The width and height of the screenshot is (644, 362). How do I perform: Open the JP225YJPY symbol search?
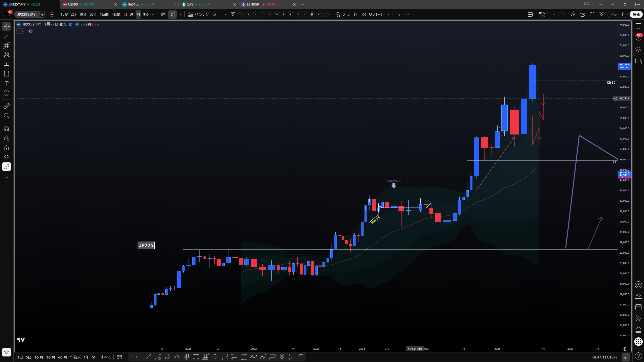click(x=26, y=14)
